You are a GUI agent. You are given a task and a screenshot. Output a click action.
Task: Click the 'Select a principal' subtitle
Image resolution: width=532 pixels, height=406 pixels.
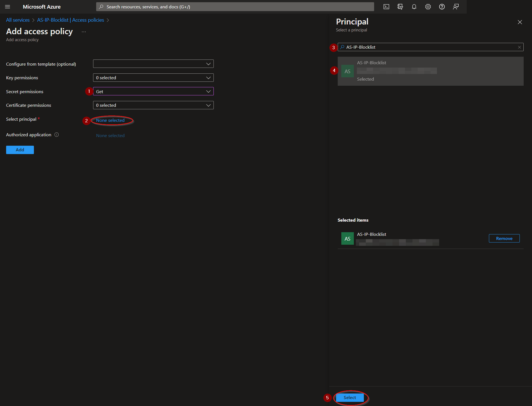click(x=351, y=30)
